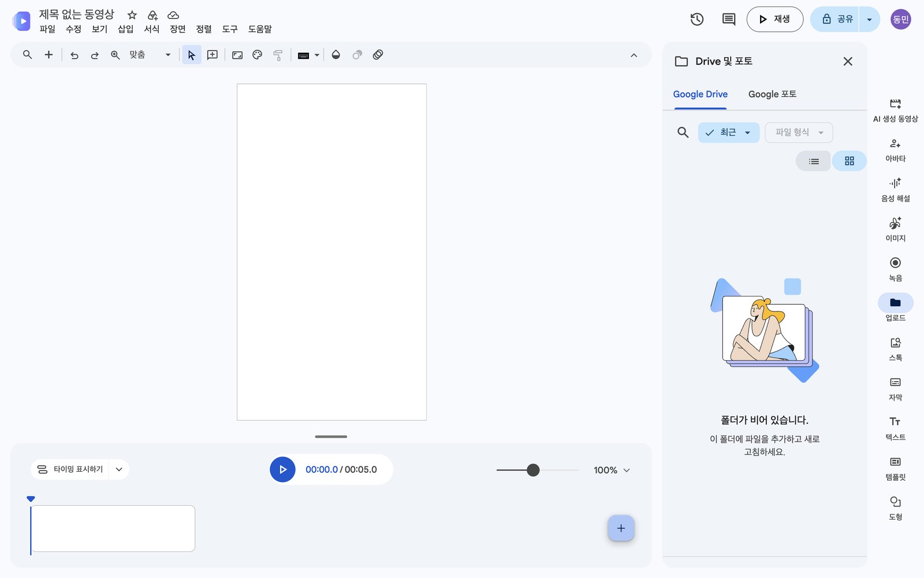Toggle the 최근 recent filter chip
924x578 pixels.
click(x=728, y=132)
